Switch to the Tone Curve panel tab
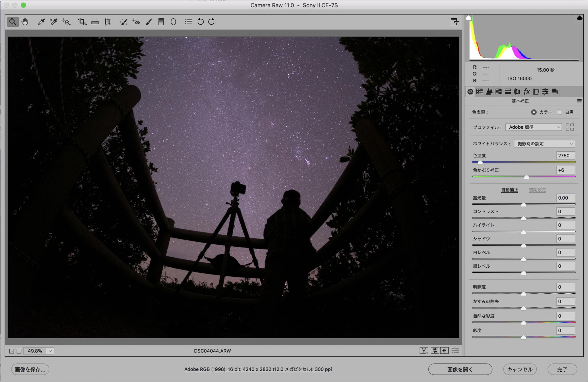The height and width of the screenshot is (382, 588). pos(479,92)
